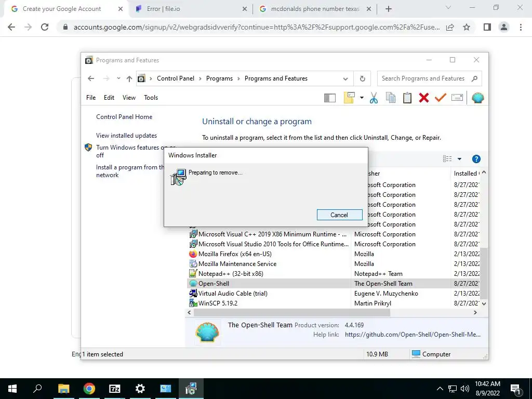The image size is (532, 399).
Task: Click the Paste clipboard toolbar icon
Action: click(407, 98)
